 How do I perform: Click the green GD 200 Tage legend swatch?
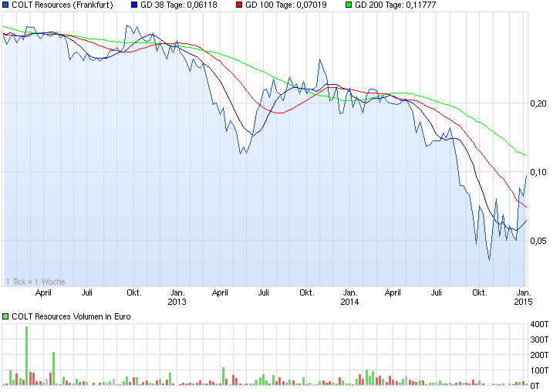(x=349, y=5)
